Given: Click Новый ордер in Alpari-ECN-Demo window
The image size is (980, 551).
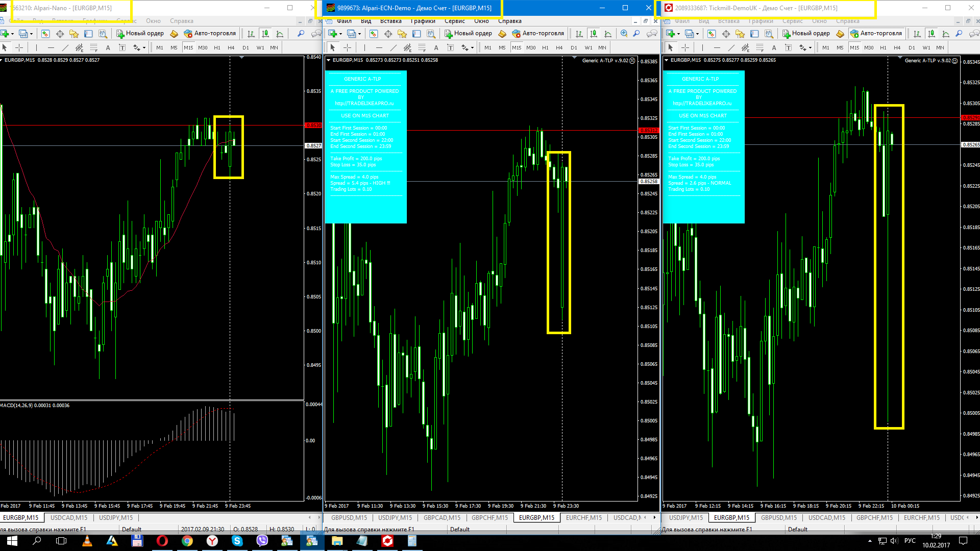Looking at the screenshot, I should [x=468, y=34].
